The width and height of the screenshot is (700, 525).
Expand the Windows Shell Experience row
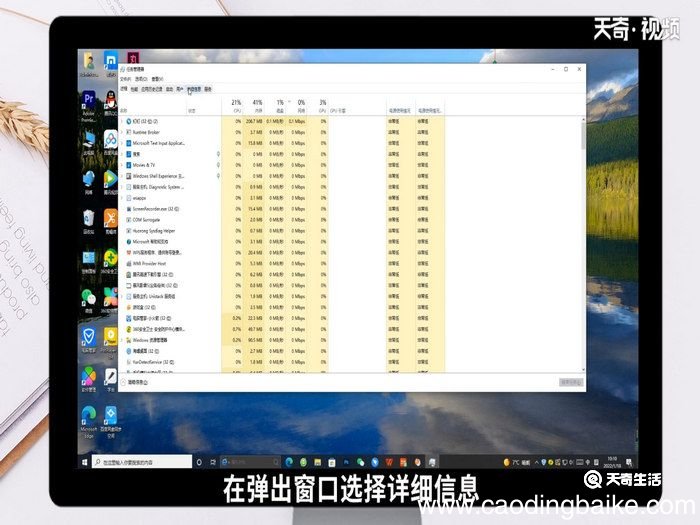[122, 176]
